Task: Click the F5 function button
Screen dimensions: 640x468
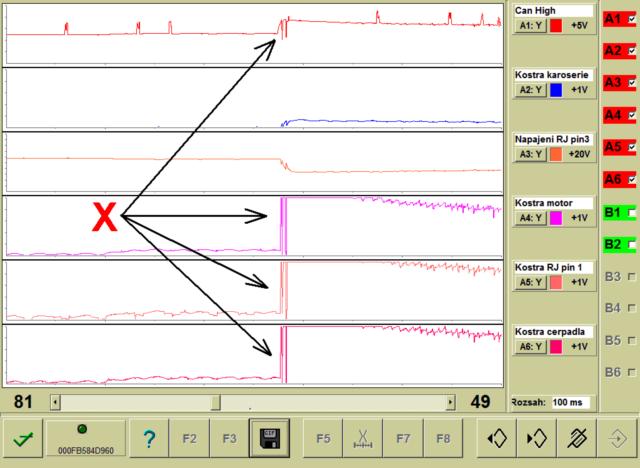Action: tap(323, 439)
